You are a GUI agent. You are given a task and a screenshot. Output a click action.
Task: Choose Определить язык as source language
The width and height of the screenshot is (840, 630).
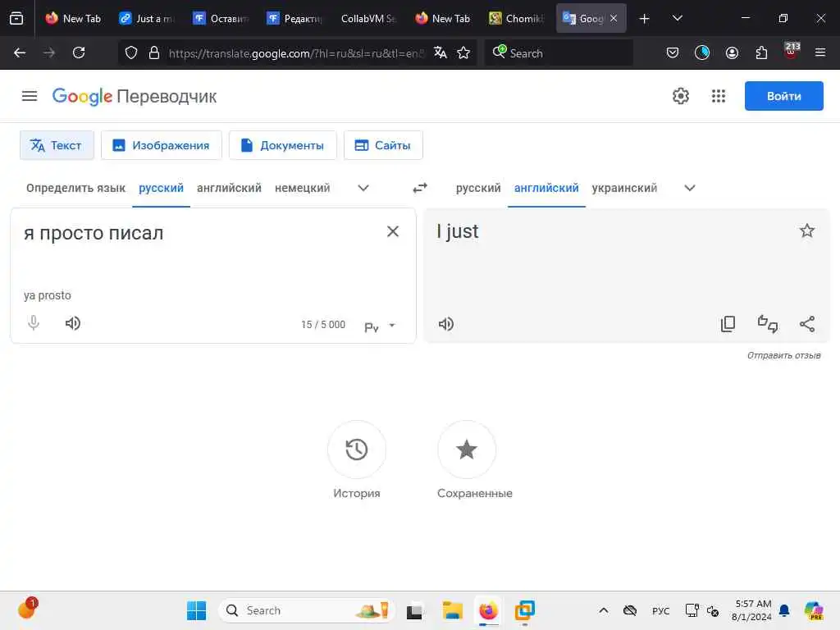tap(75, 188)
